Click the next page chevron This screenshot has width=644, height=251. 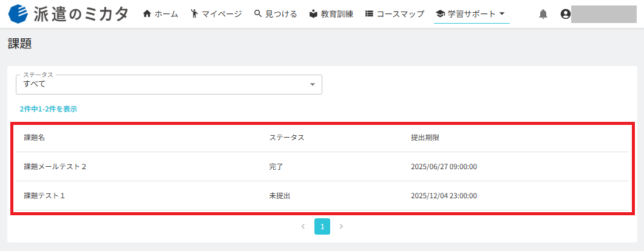pyautogui.click(x=341, y=226)
